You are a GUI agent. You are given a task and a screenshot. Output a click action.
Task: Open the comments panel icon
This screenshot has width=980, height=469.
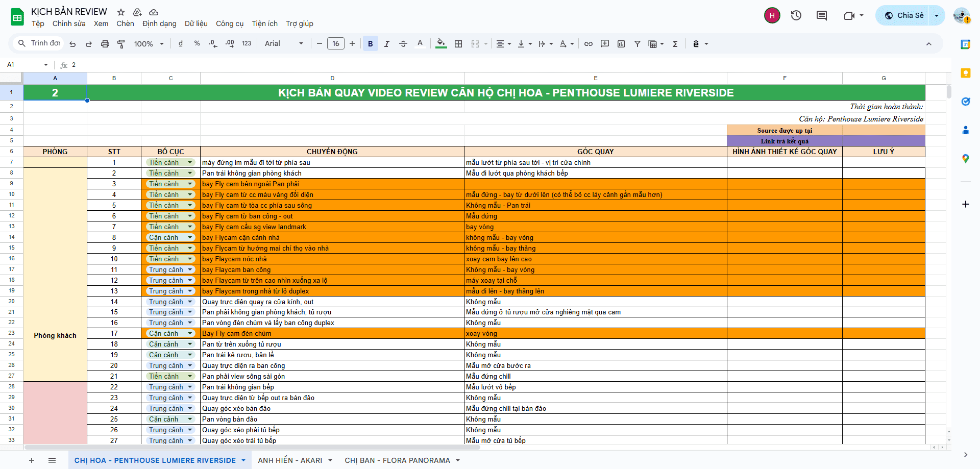(x=822, y=15)
